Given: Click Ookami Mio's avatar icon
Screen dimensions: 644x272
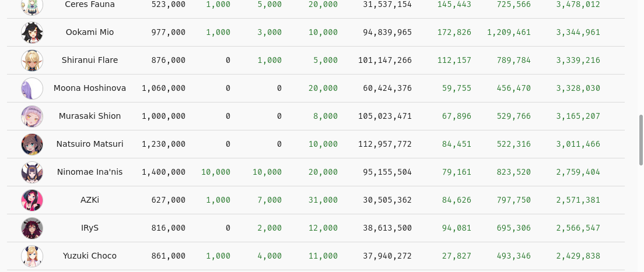Looking at the screenshot, I should [32, 33].
